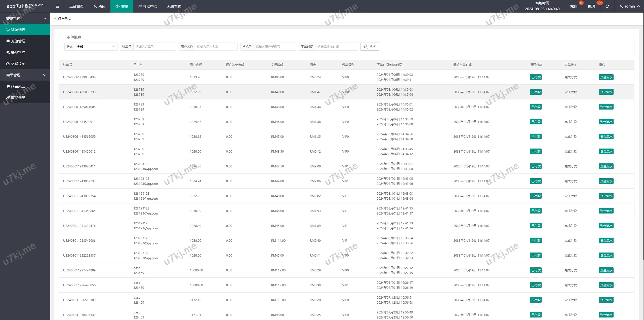Click the hamburger menu collapse icon

pyautogui.click(x=57, y=6)
